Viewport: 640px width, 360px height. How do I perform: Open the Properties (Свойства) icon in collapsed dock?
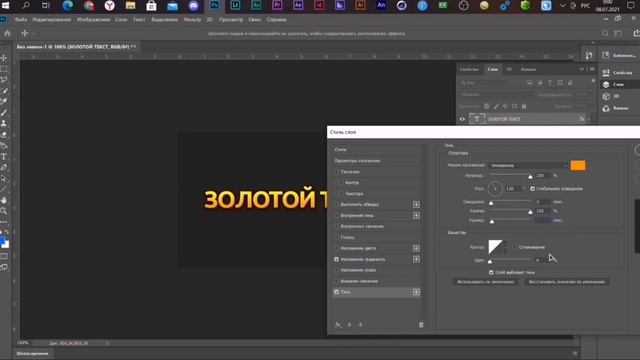click(x=606, y=73)
